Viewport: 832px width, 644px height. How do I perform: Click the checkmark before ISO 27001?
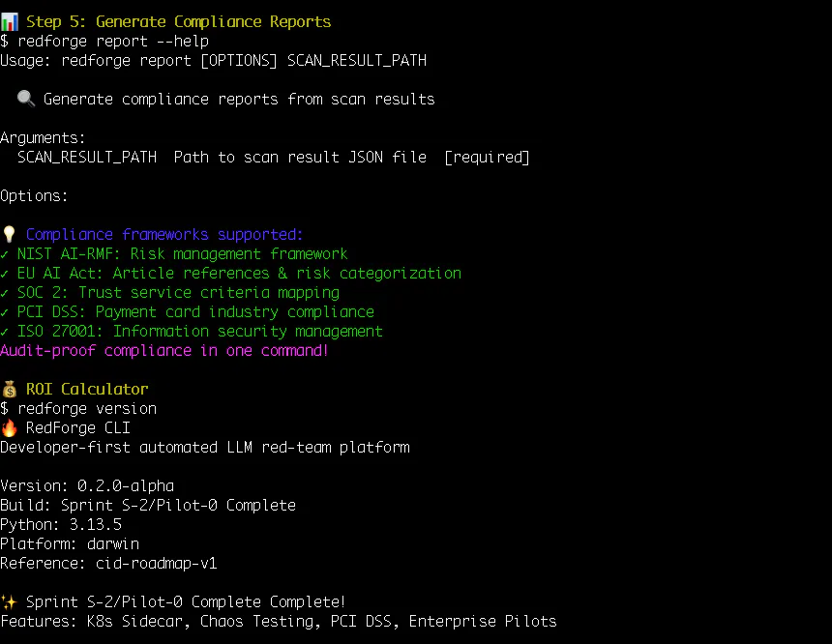[x=4, y=332]
